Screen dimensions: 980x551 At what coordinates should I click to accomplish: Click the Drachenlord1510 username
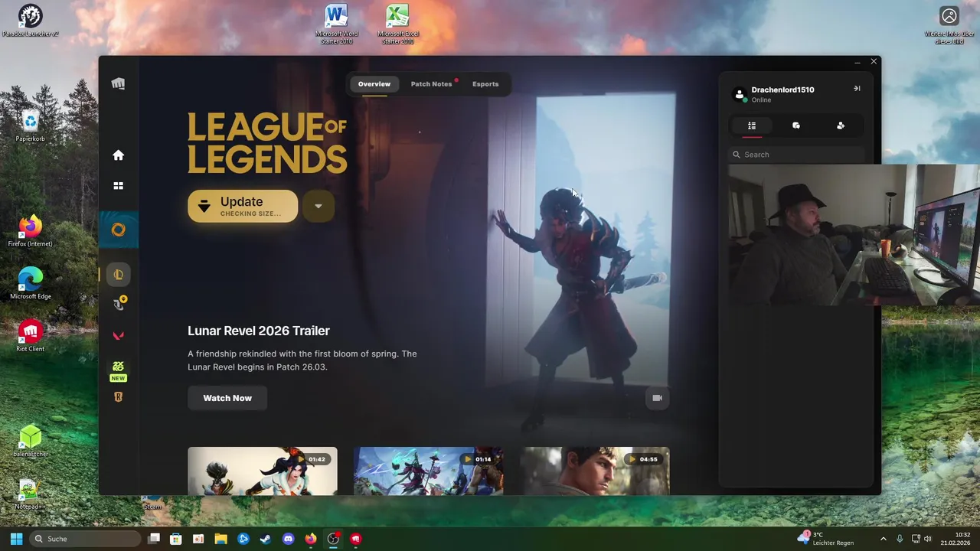point(782,90)
